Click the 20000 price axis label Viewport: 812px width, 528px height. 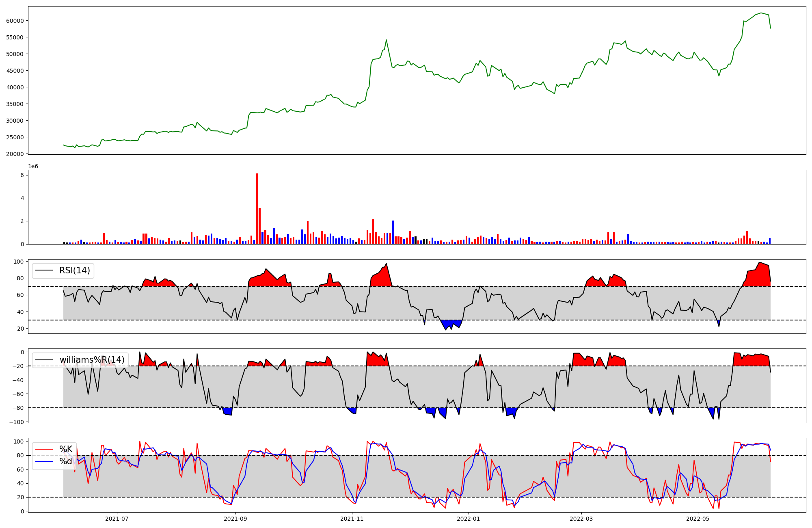pyautogui.click(x=15, y=154)
